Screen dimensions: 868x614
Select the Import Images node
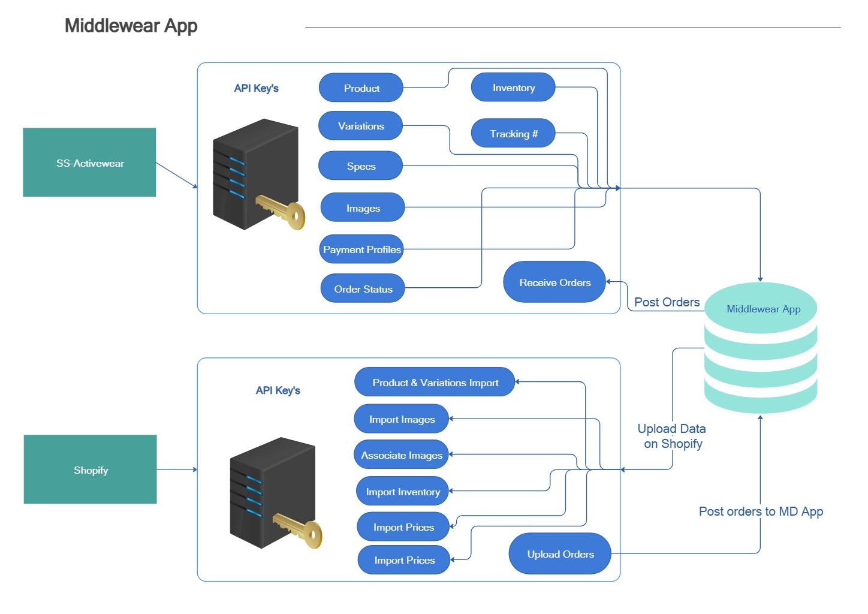[402, 419]
